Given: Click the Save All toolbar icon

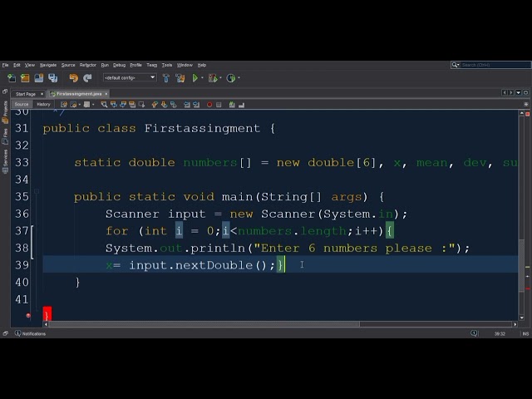Looking at the screenshot, I should [x=52, y=78].
